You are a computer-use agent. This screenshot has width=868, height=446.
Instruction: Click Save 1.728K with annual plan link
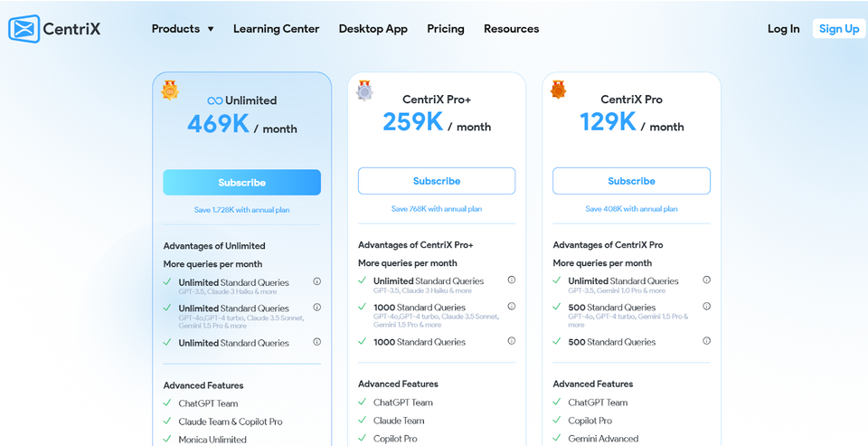point(242,210)
